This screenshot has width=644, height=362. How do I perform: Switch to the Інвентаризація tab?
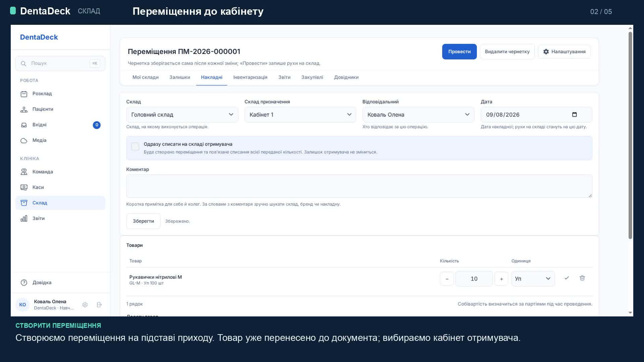point(250,77)
